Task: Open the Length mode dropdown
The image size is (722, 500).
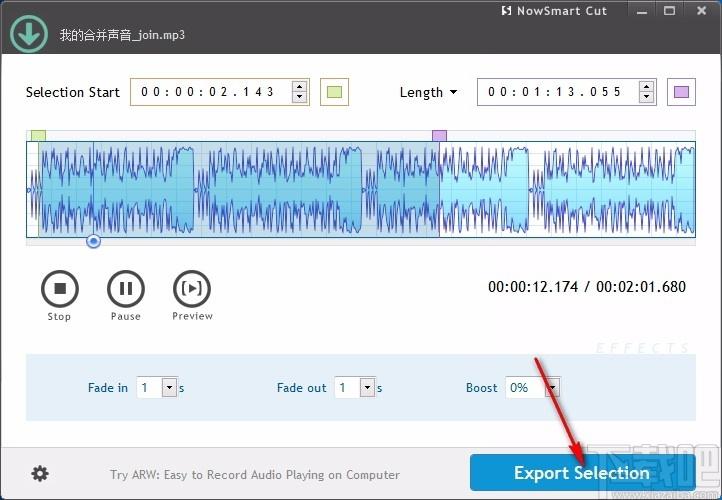Action: pyautogui.click(x=428, y=92)
